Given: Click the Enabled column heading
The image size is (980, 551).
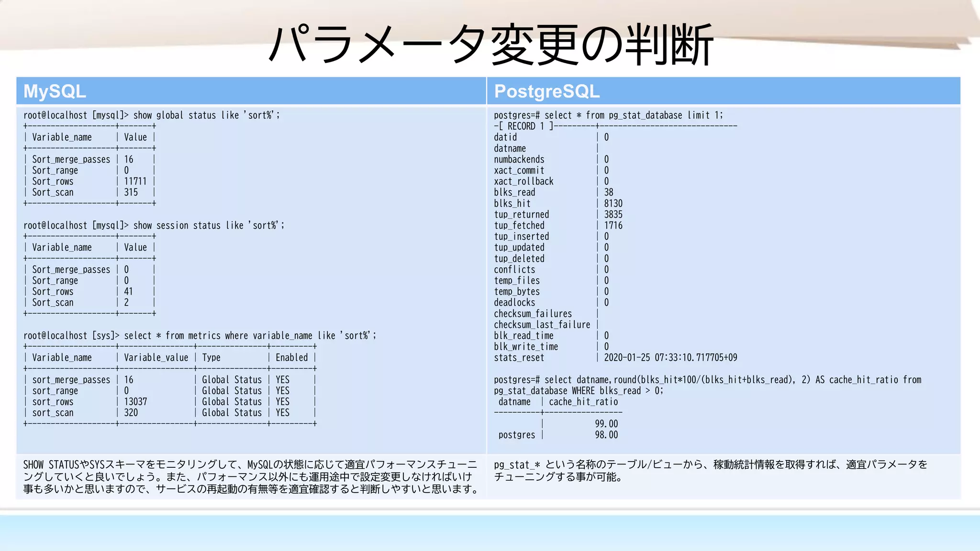Looking at the screenshot, I should click(x=291, y=358).
